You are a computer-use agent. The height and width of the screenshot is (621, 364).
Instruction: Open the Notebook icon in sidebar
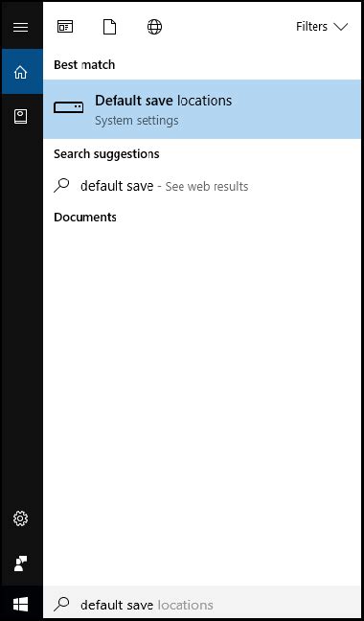[20, 117]
